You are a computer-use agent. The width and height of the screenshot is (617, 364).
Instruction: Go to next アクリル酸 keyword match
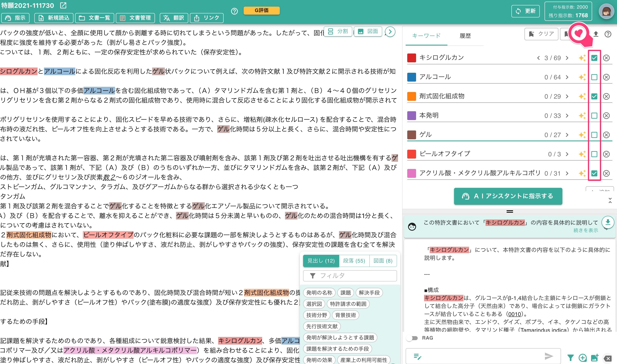[x=567, y=173]
